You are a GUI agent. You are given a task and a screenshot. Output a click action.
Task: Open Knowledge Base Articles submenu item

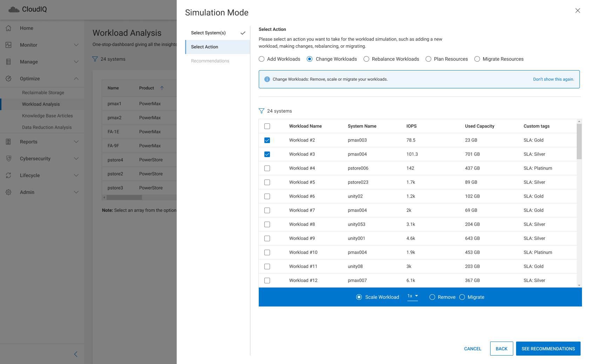click(x=42, y=116)
